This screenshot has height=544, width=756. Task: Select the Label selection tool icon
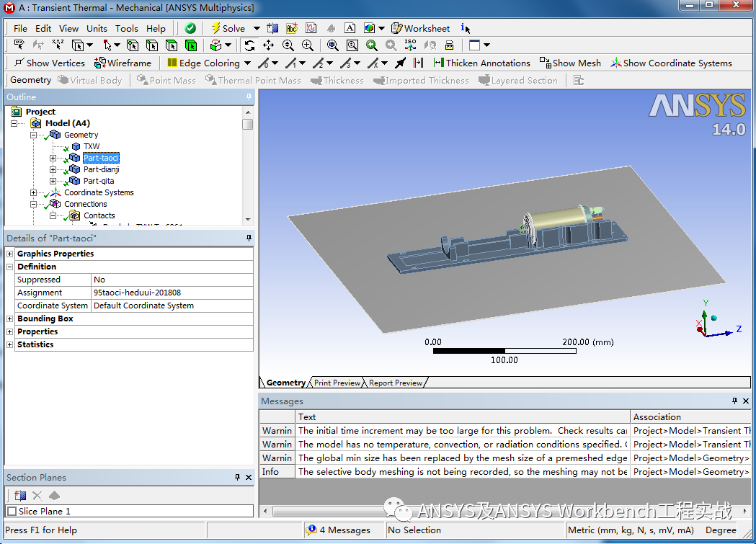(x=19, y=45)
